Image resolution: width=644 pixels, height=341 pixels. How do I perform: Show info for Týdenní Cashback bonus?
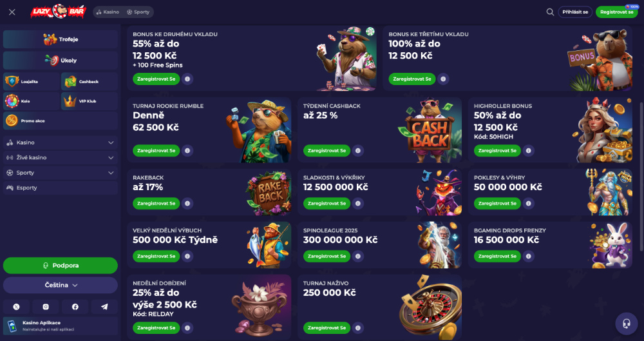point(357,151)
